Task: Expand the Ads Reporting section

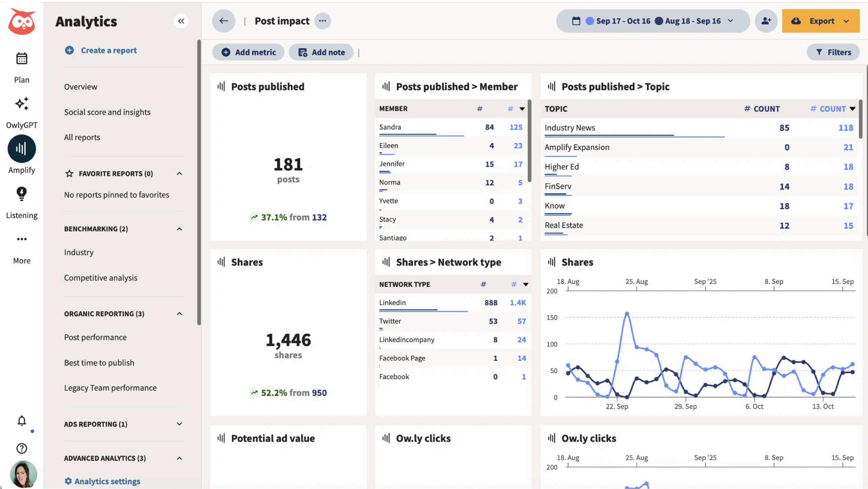Action: (x=179, y=424)
